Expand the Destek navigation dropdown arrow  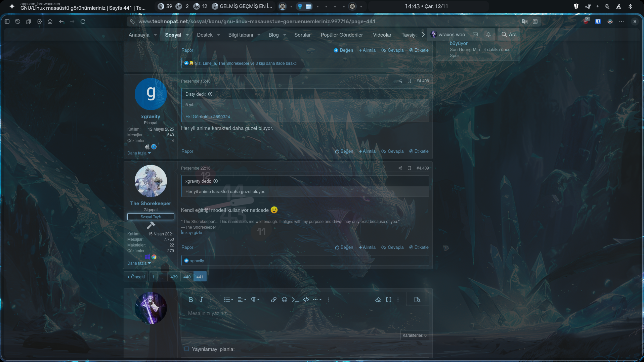tap(218, 35)
